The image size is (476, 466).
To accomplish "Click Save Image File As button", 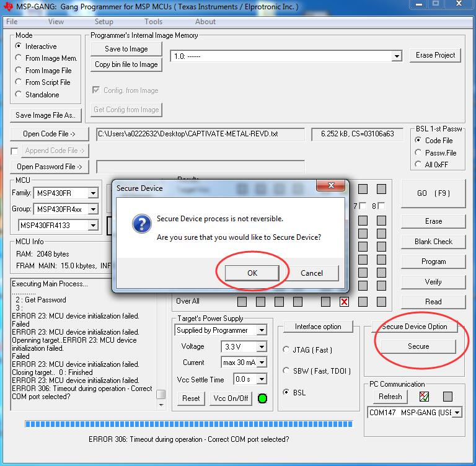I will (x=46, y=115).
